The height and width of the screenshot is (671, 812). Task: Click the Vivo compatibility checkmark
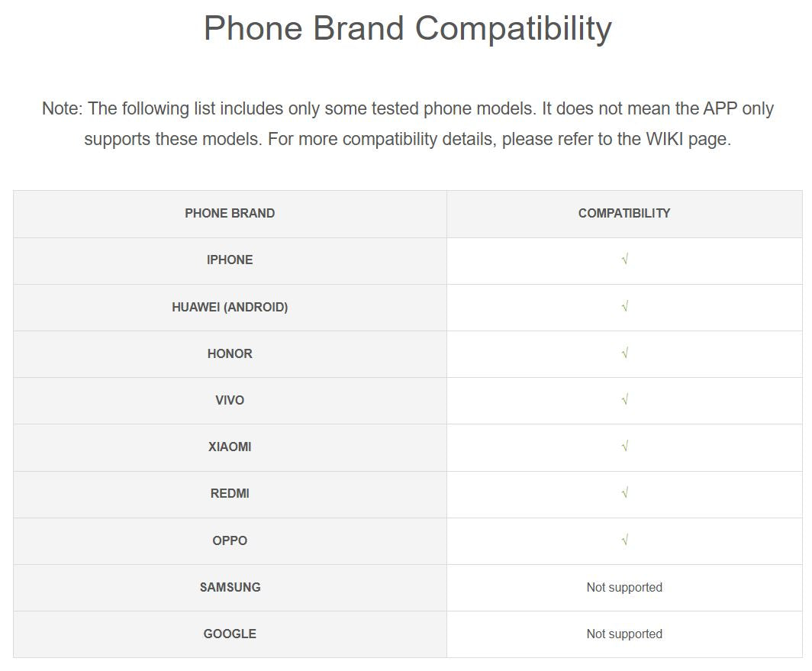[624, 400]
